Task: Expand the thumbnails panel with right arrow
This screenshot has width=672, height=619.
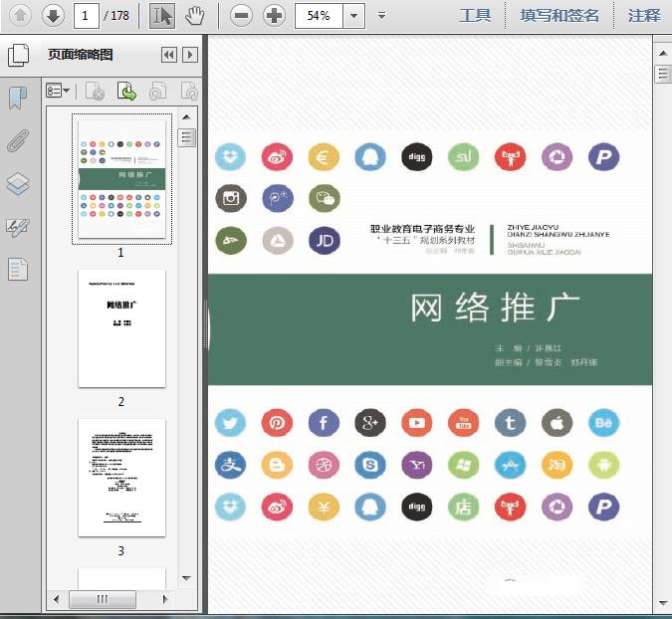Action: click(190, 55)
